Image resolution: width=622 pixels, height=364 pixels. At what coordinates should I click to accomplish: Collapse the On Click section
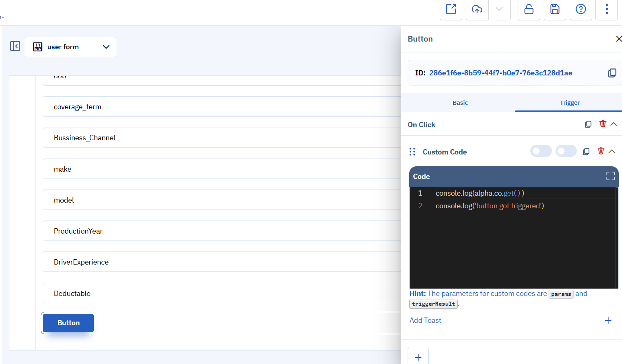click(613, 124)
